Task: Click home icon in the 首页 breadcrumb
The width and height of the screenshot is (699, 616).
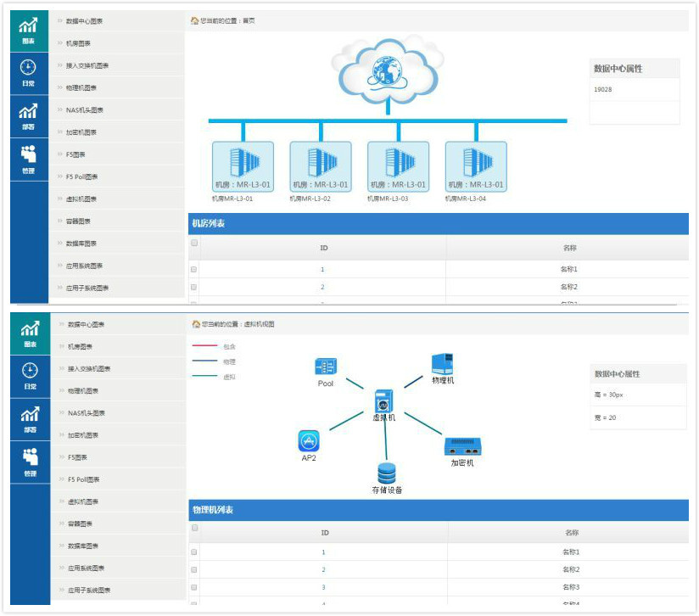Action: point(194,20)
